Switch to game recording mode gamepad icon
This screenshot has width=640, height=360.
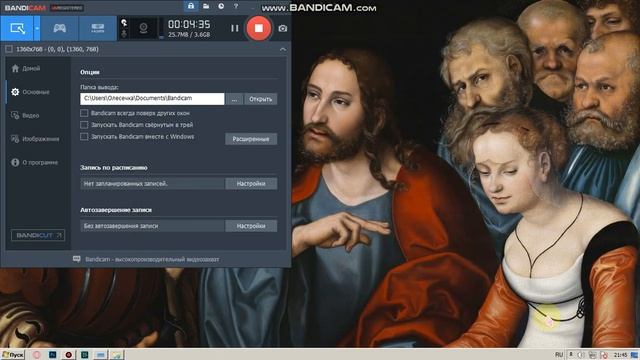click(60, 28)
